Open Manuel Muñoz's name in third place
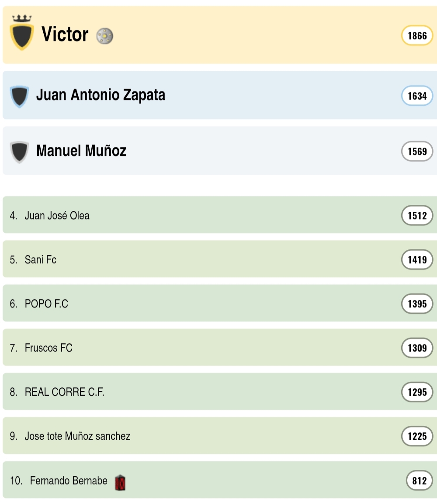 coord(81,151)
